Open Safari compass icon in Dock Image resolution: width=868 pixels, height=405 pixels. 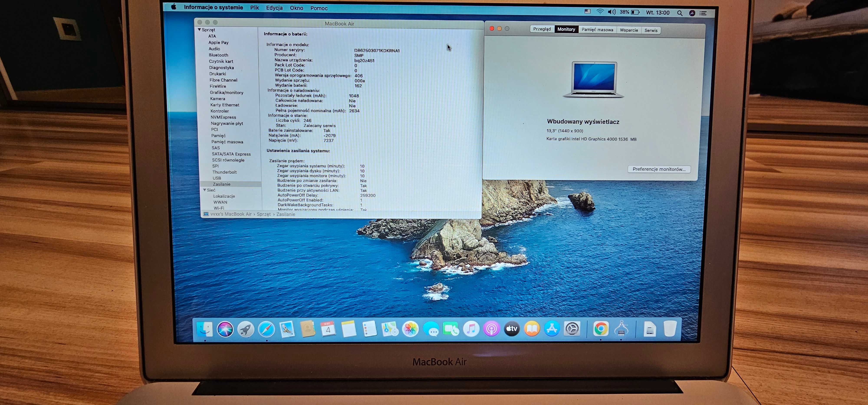click(266, 329)
